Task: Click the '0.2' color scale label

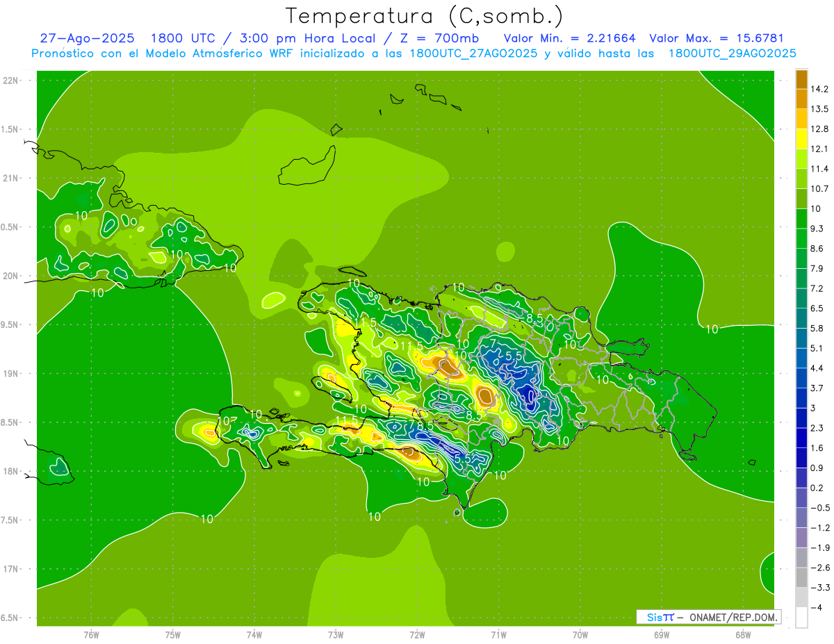Action: (817, 488)
